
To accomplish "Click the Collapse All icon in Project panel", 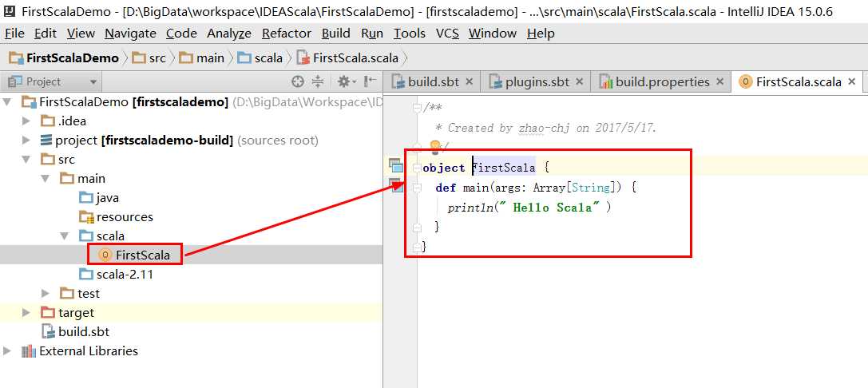I will click(317, 82).
